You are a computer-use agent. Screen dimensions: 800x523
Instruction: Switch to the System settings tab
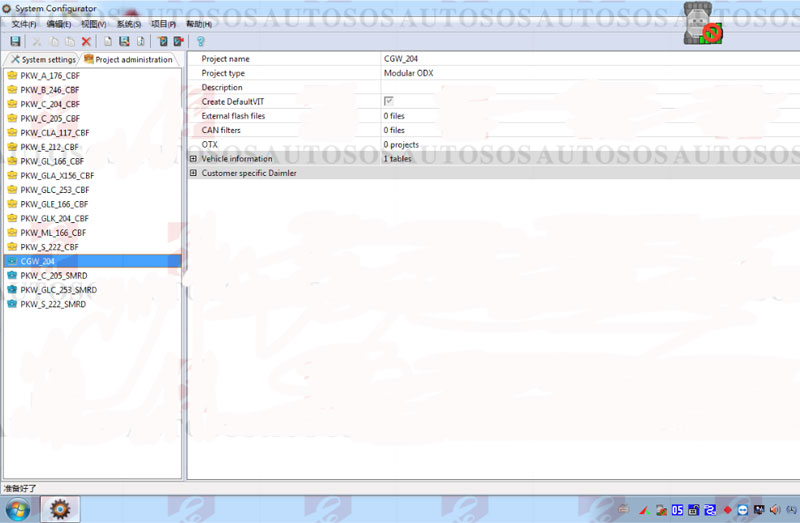(43, 60)
